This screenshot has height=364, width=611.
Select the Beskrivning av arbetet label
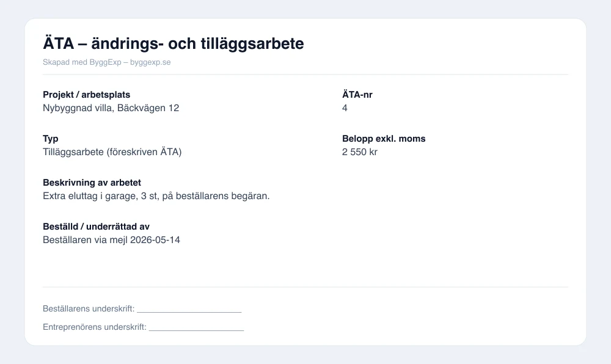tap(92, 183)
